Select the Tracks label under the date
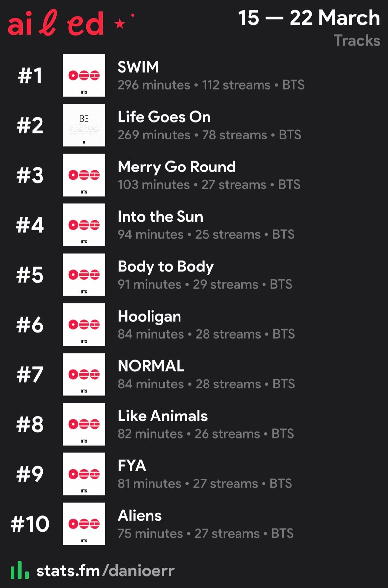The height and width of the screenshot is (588, 388). (357, 41)
